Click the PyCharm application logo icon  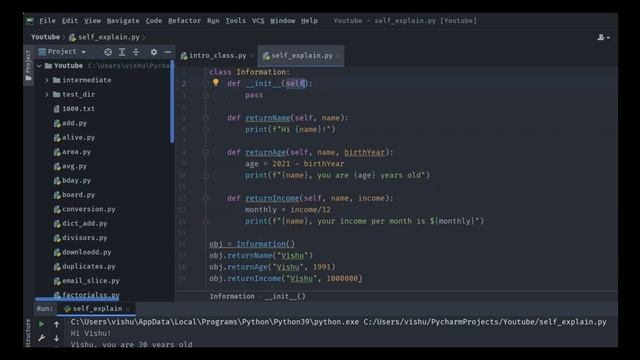[x=30, y=20]
